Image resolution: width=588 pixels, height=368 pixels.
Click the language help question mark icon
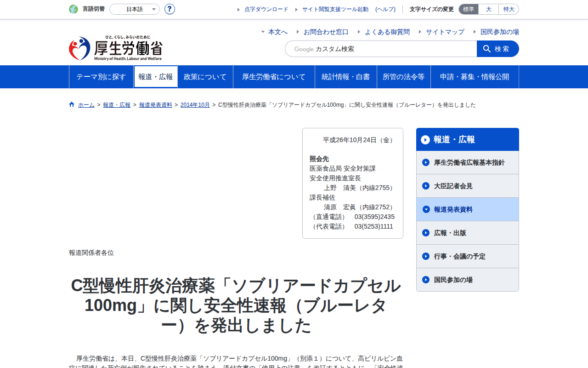170,9
